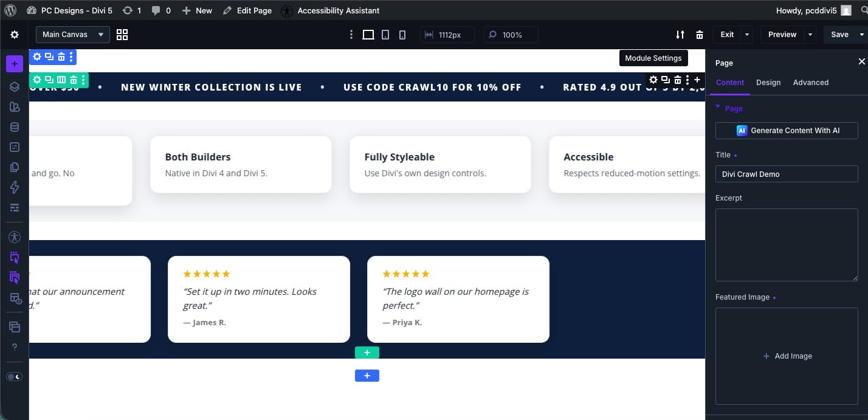Open green row settings gear
The height and width of the screenshot is (420, 868).
tap(37, 80)
